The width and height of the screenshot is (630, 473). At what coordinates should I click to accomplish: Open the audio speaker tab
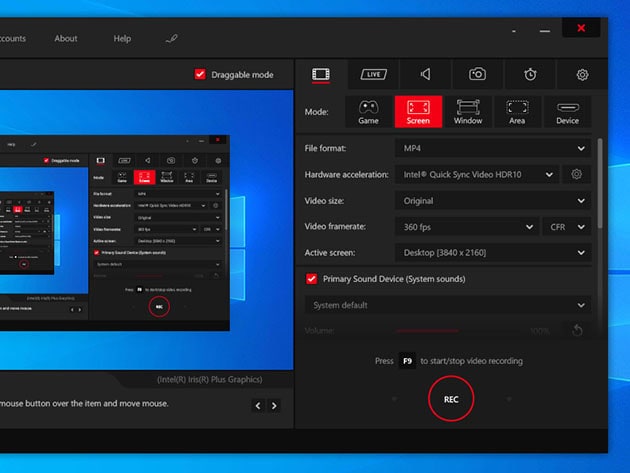click(425, 74)
